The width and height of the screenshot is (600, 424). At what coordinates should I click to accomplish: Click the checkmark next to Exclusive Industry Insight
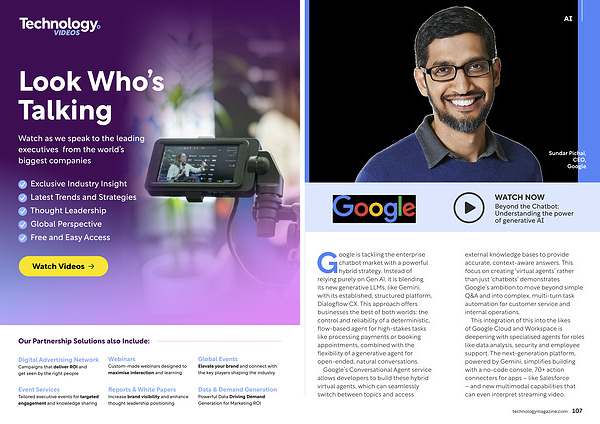pos(23,184)
